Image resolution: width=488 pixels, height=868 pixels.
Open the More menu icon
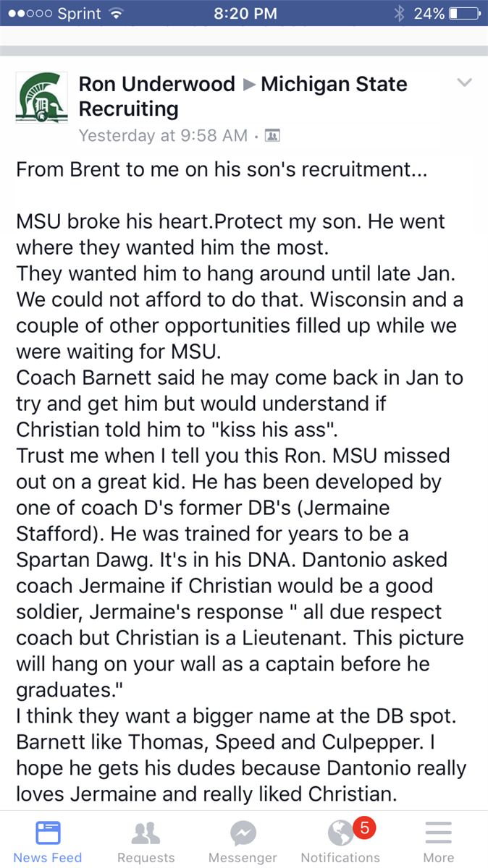438,841
